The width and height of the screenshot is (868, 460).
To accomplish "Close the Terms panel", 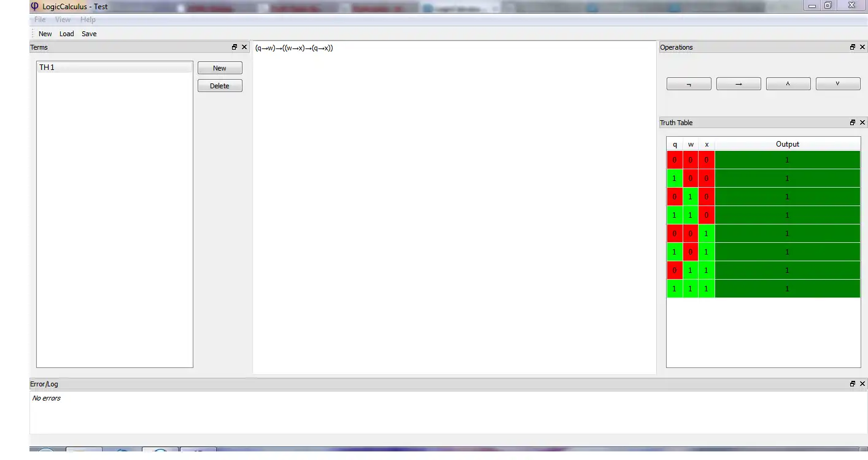I will (244, 47).
